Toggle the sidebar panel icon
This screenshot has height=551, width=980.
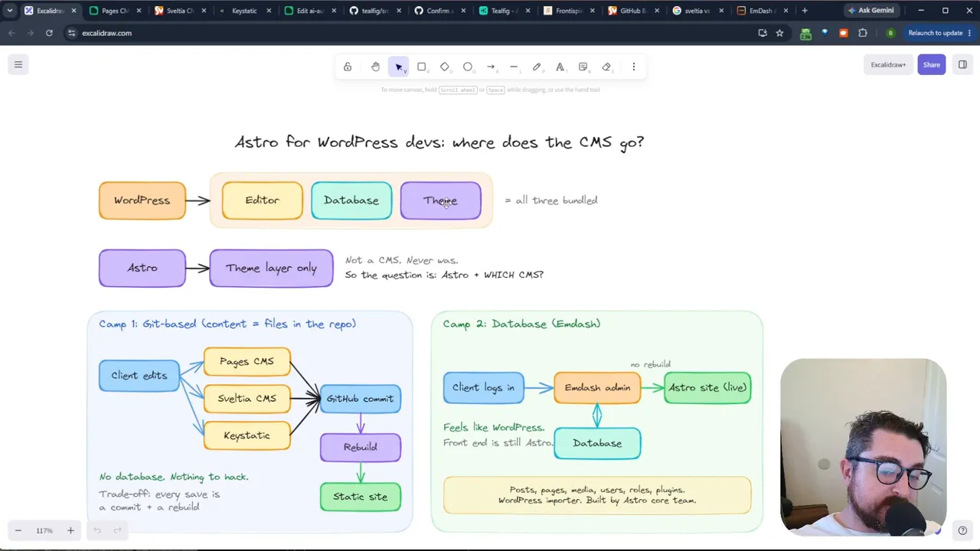(962, 64)
